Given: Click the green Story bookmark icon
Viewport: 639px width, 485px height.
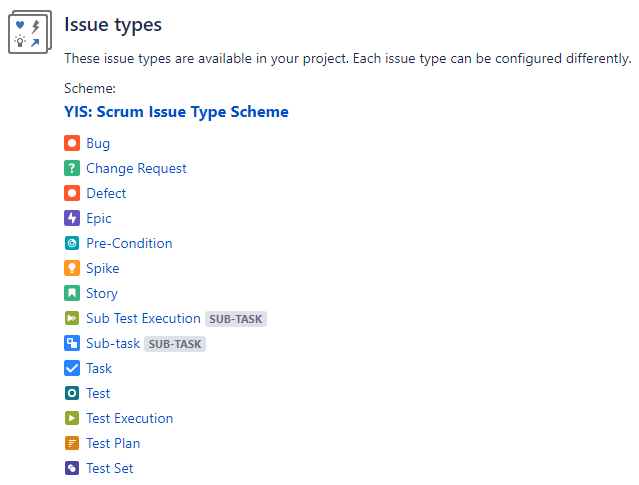Looking at the screenshot, I should [x=72, y=293].
